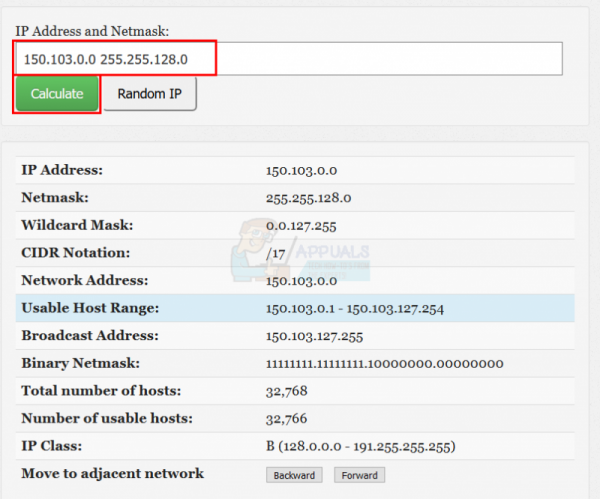Click the Move to adjacent network label
600x499 pixels.
pos(112,474)
